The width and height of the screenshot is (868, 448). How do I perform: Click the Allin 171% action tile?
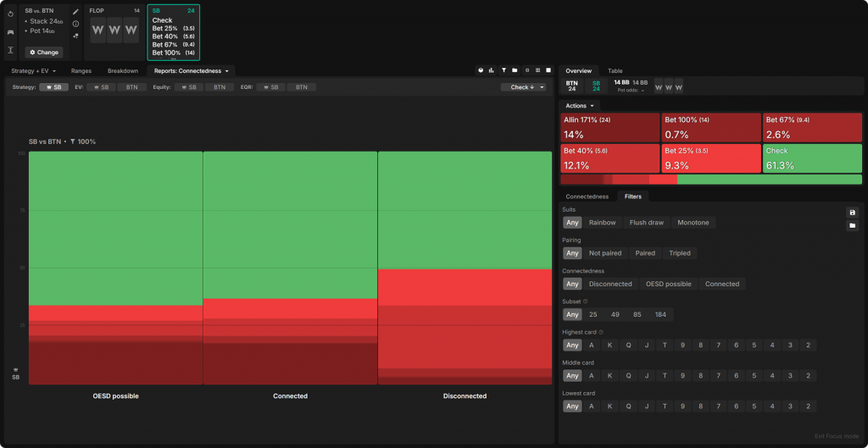pyautogui.click(x=609, y=127)
